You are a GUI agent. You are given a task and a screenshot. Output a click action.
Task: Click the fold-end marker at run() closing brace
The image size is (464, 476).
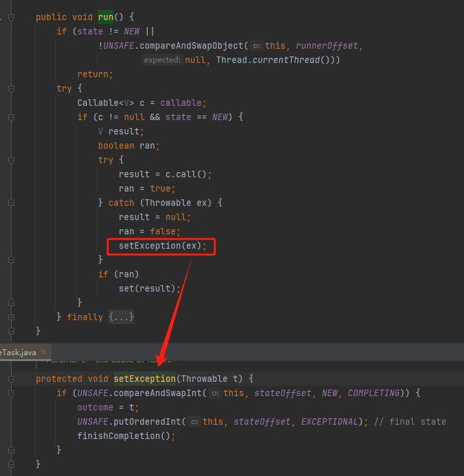click(11, 331)
